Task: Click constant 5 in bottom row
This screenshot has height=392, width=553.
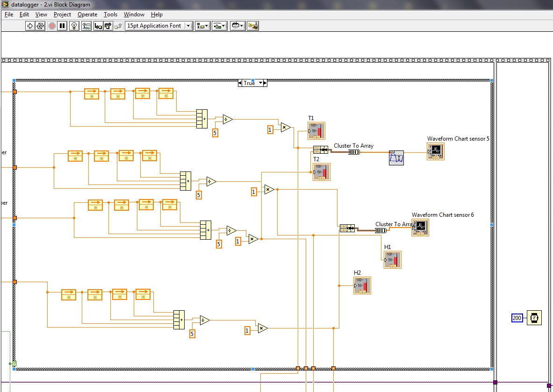Action: 192,334
